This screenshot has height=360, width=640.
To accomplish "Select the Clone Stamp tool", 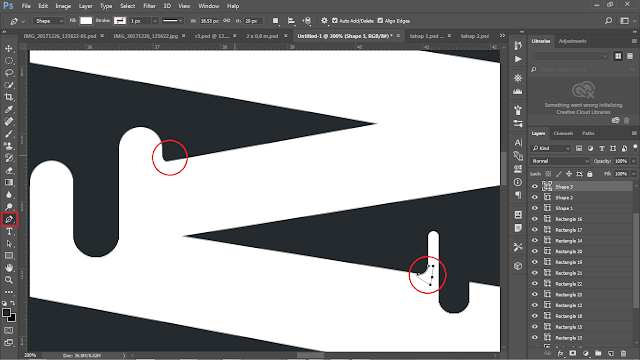I will 9,146.
